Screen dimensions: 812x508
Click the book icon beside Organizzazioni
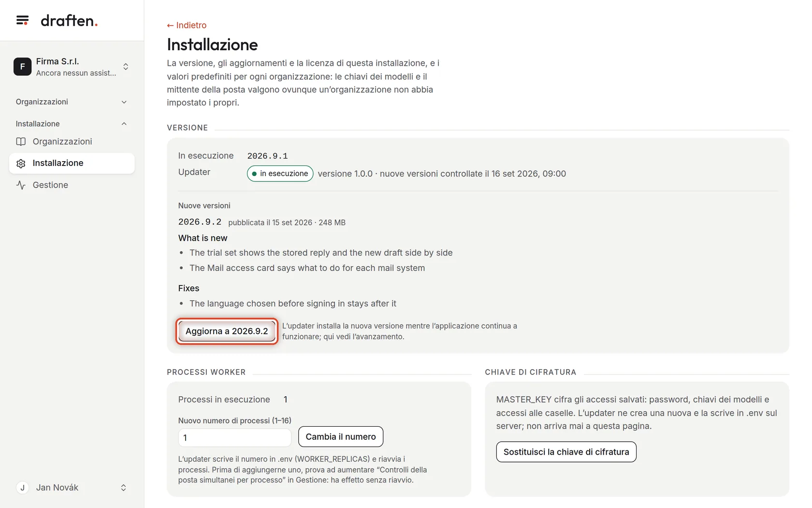(21, 142)
